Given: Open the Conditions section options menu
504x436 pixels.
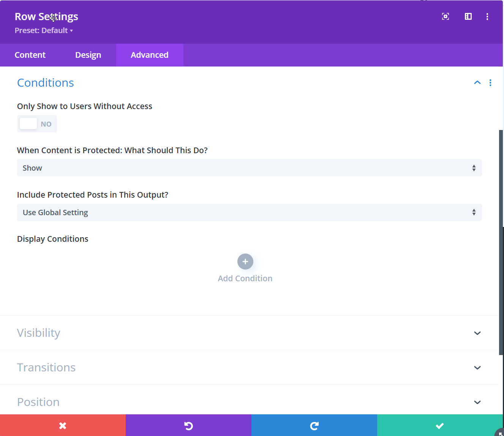Looking at the screenshot, I should (490, 83).
